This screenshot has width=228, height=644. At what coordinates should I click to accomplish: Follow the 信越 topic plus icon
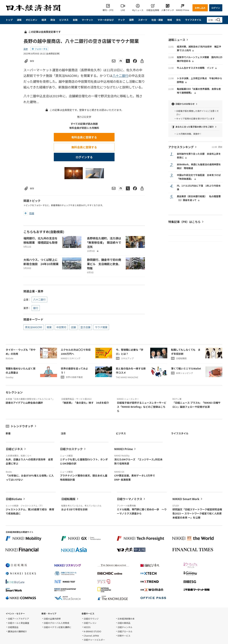(26, 213)
